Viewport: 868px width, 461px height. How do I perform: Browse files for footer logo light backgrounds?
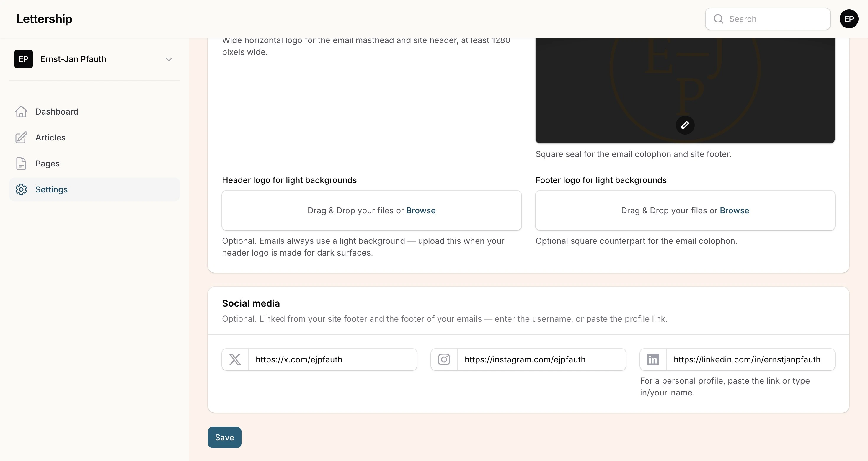tap(734, 210)
